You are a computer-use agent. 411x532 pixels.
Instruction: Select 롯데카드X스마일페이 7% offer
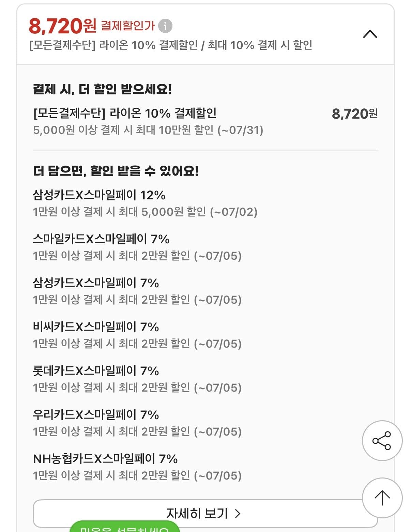(137, 379)
